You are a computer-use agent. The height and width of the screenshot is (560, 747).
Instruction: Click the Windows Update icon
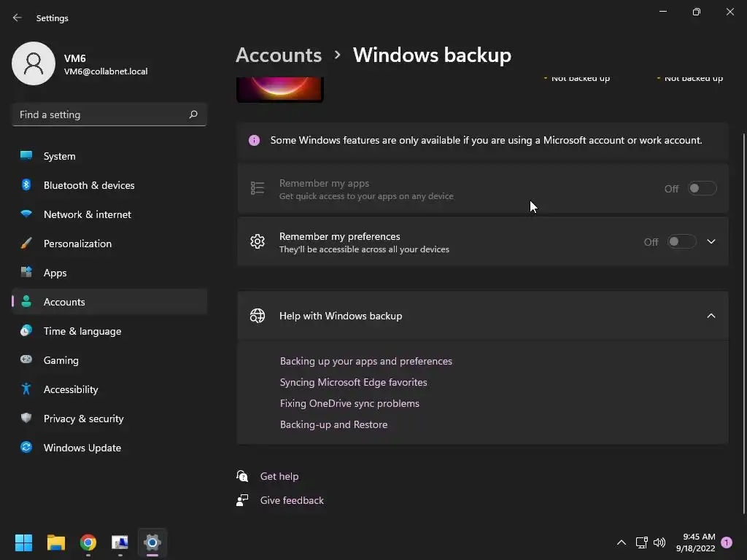click(26, 448)
